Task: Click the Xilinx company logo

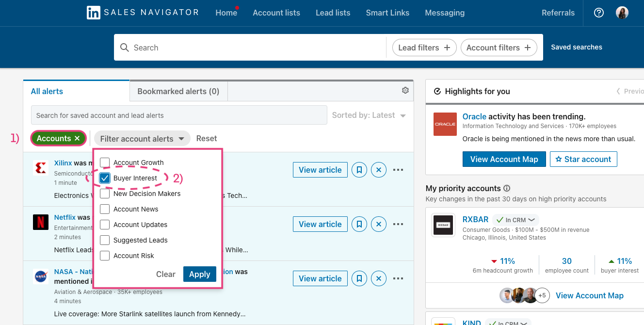Action: (x=41, y=168)
